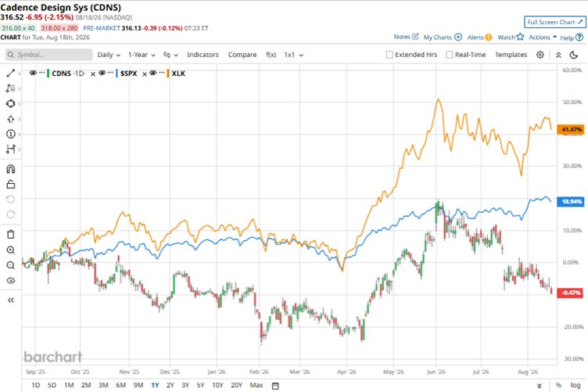
Task: Hide the CDNS series eye icon
Action: [33, 73]
